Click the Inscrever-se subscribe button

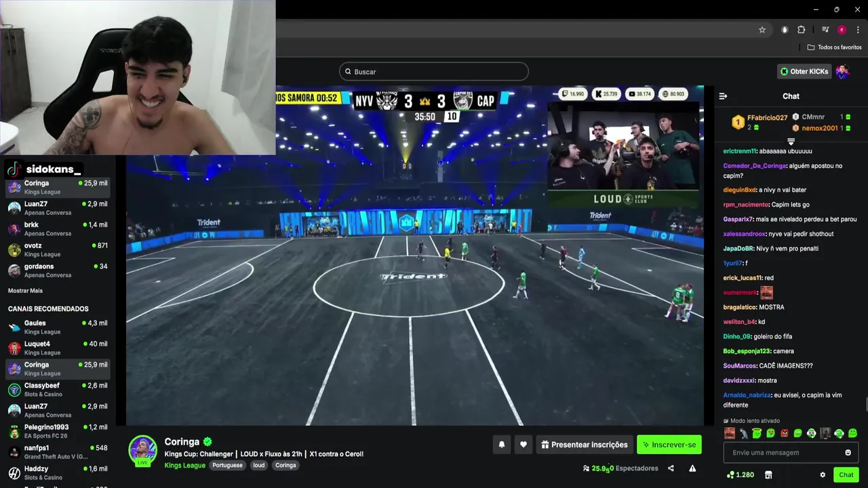669,445
